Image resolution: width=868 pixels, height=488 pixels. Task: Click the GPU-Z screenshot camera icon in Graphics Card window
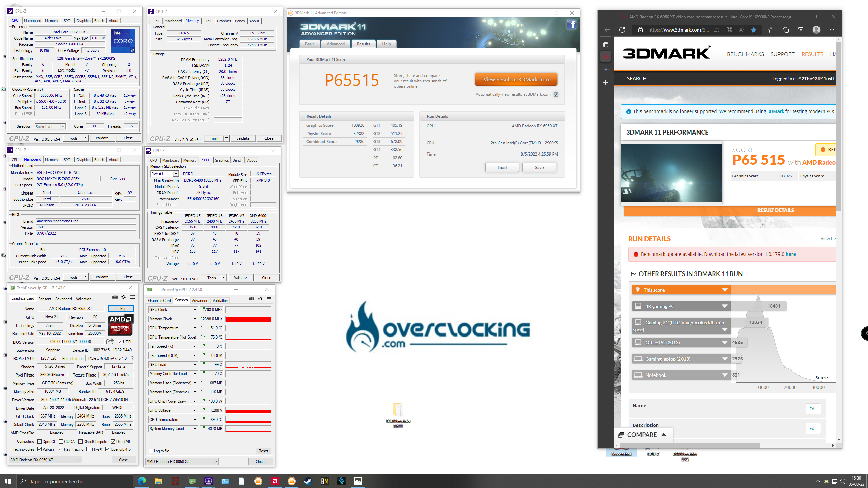(115, 297)
